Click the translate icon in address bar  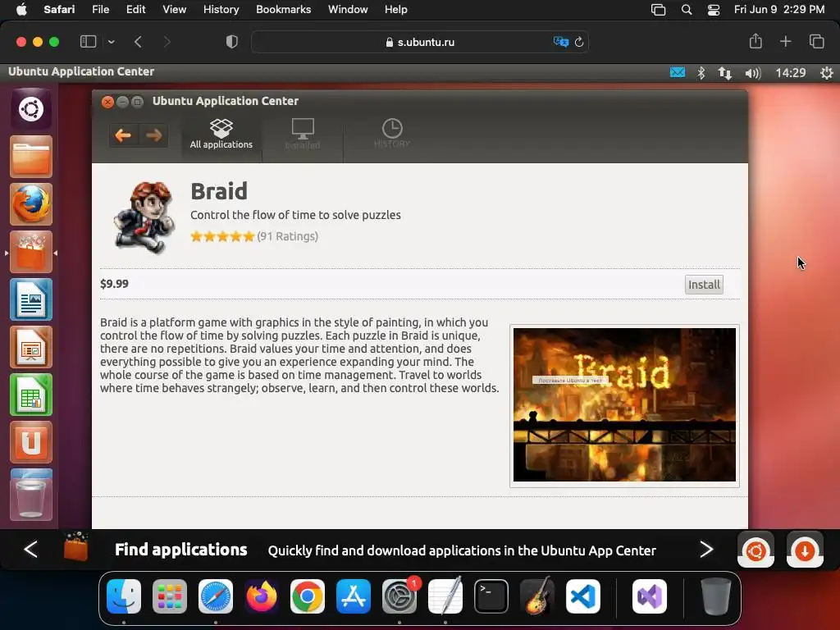click(560, 42)
